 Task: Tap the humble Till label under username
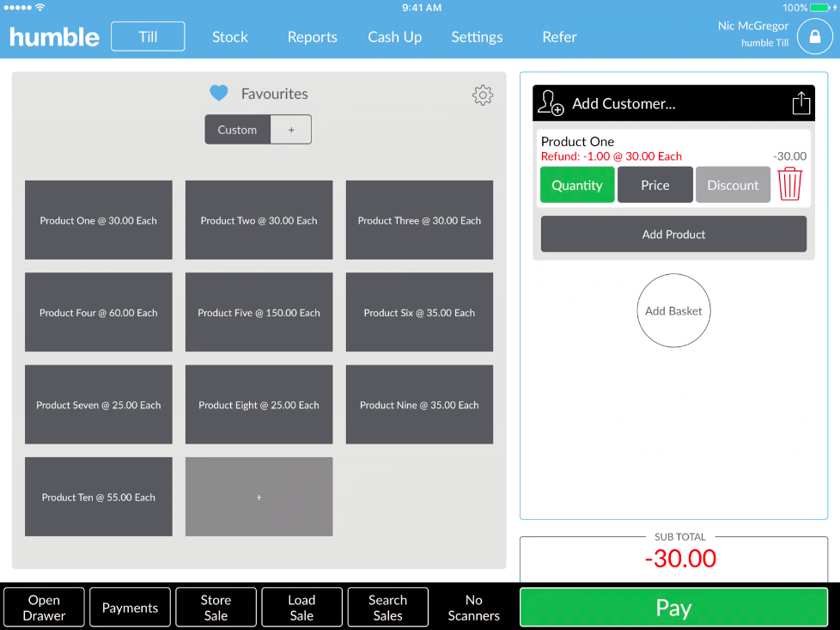click(x=764, y=43)
